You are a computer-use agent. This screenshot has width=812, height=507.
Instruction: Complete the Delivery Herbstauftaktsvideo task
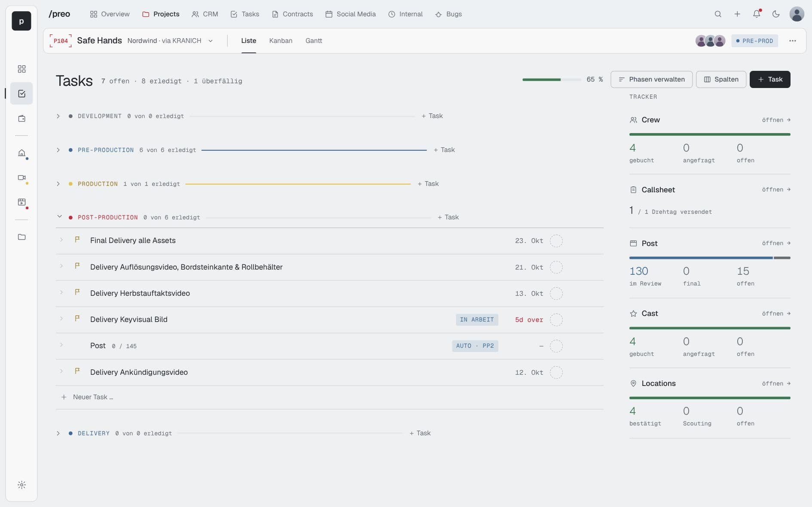[x=556, y=294]
